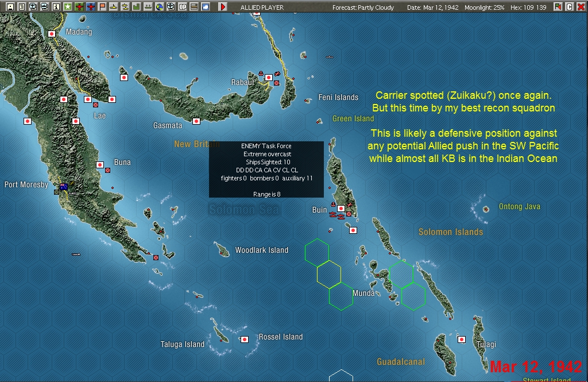This screenshot has height=382, width=588.
Task: Open the save game disk icon
Action: click(10, 7)
